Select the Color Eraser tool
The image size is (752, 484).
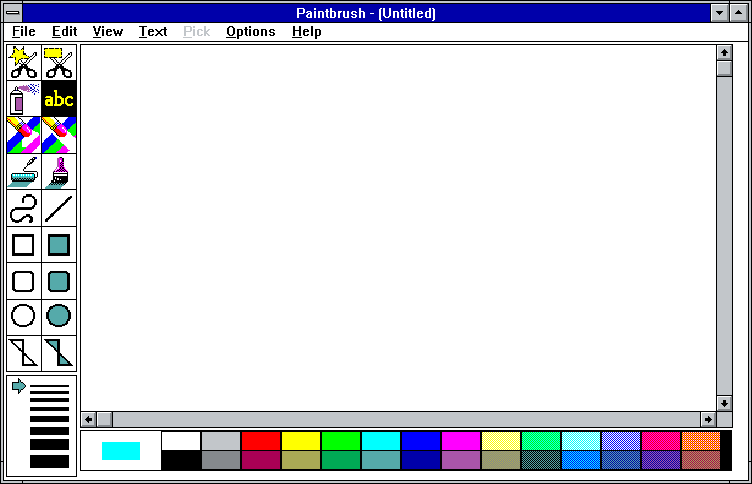click(24, 135)
